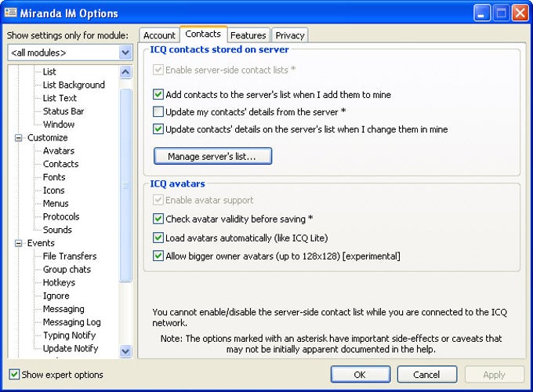Collapse the Events tree node
Viewport: 533px width, 392px height.
tap(19, 243)
